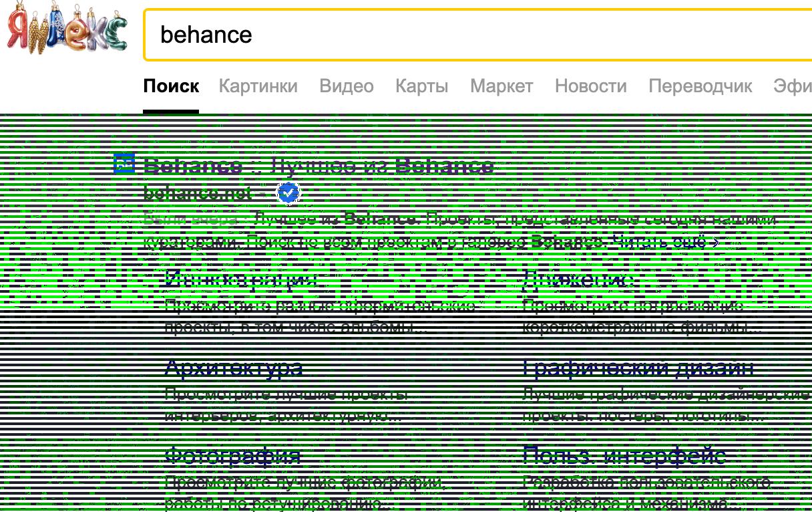The image size is (812, 512).
Task: Click the text 'Лучшие графические дизайнерские'
Action: (666, 394)
